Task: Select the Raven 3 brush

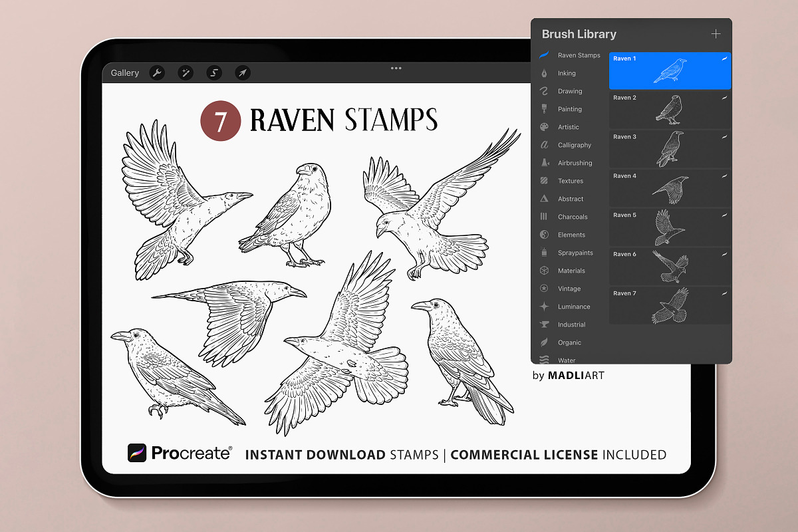Action: [670, 149]
